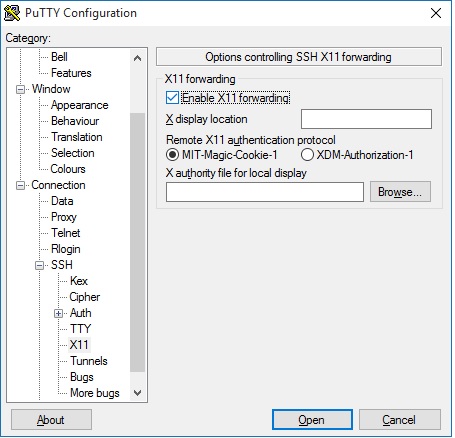Open the Behaviour settings
The width and height of the screenshot is (455, 438).
[75, 121]
